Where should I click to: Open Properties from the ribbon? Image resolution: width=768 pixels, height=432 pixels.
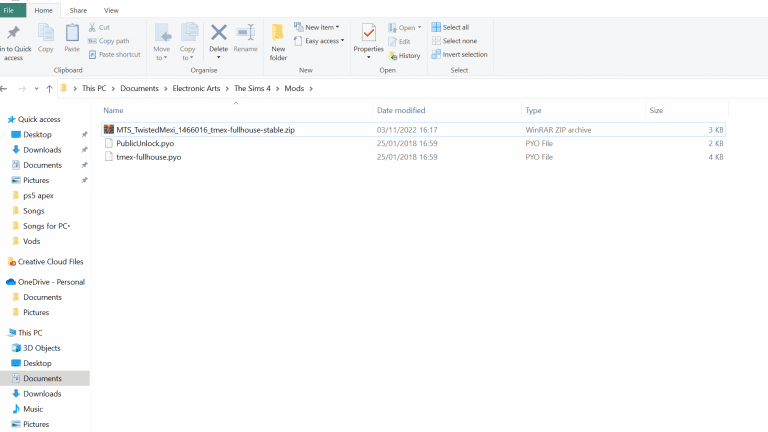[368, 38]
